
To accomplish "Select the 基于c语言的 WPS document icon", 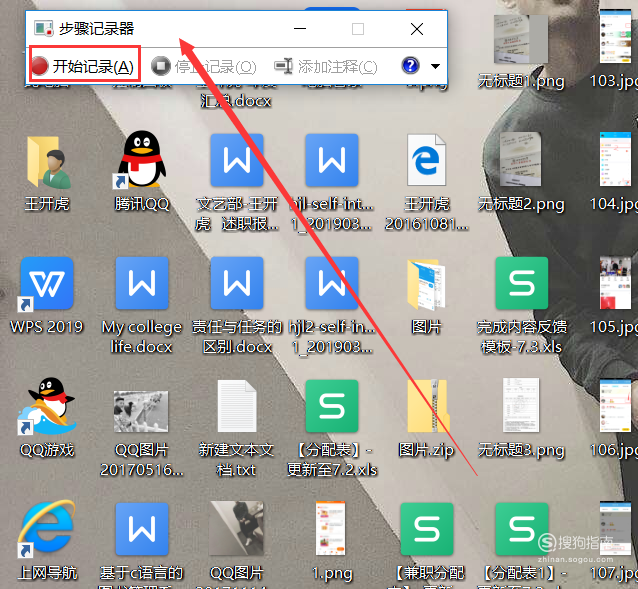I will click(x=142, y=529).
